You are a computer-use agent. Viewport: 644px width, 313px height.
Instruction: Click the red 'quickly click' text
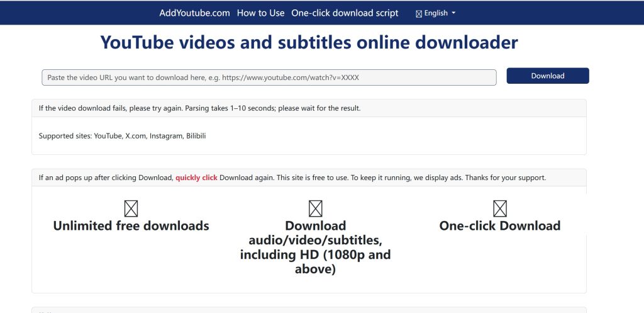tap(196, 178)
